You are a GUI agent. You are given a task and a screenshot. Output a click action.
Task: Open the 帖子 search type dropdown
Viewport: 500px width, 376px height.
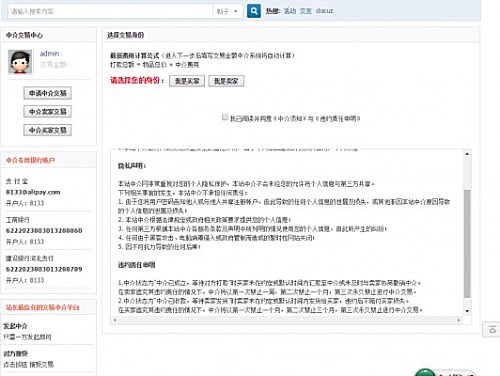227,11
